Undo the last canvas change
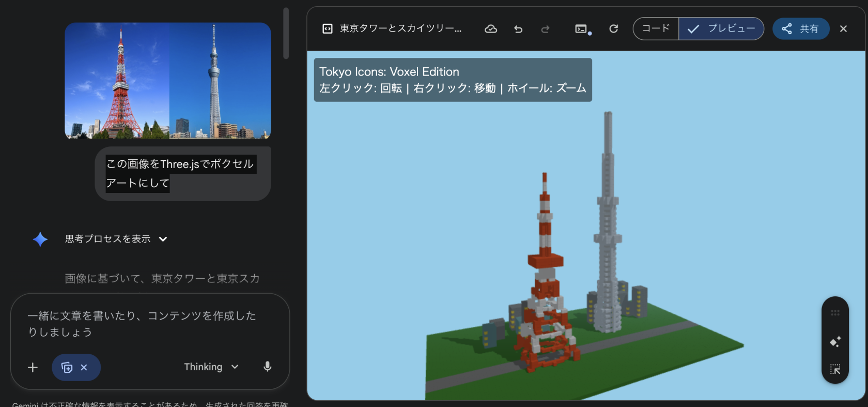 coord(518,29)
